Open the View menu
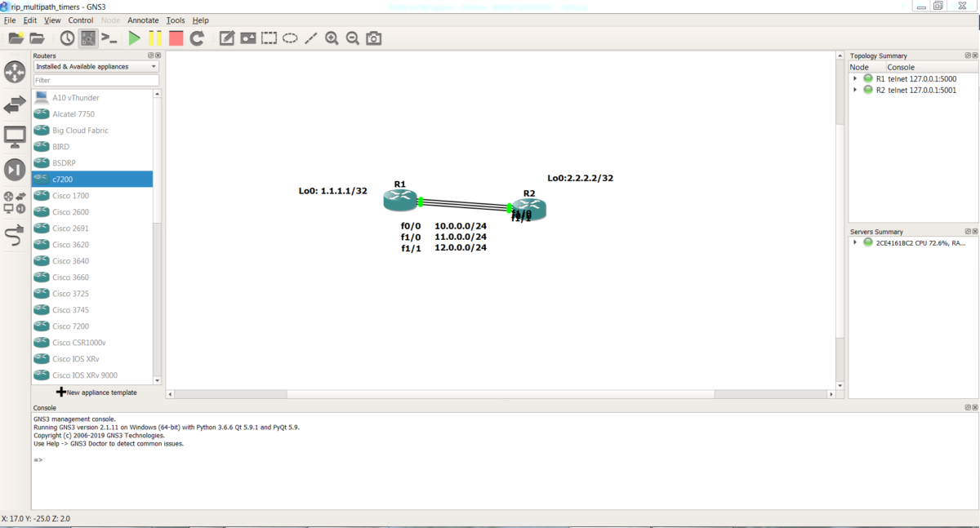980x528 pixels. pyautogui.click(x=52, y=20)
